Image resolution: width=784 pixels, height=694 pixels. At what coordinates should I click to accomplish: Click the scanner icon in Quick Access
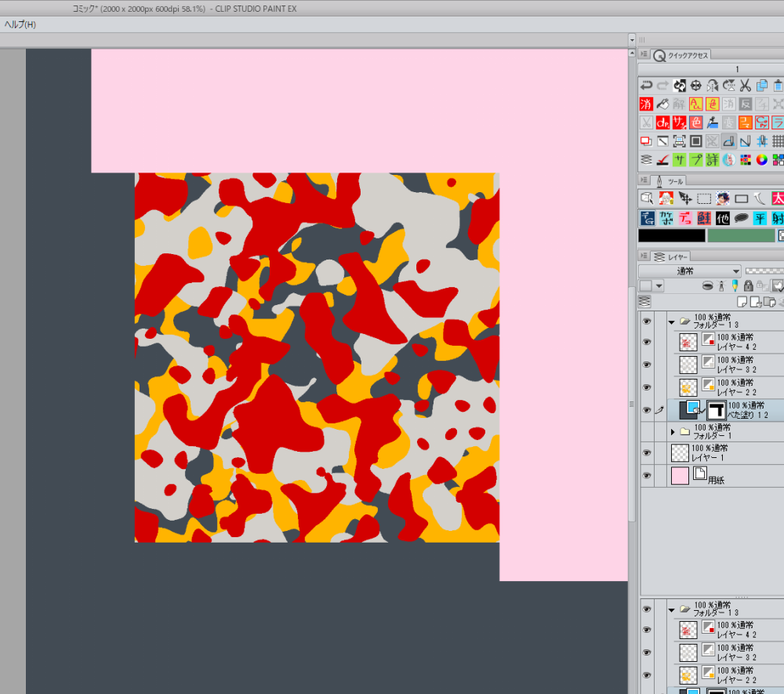point(679,141)
